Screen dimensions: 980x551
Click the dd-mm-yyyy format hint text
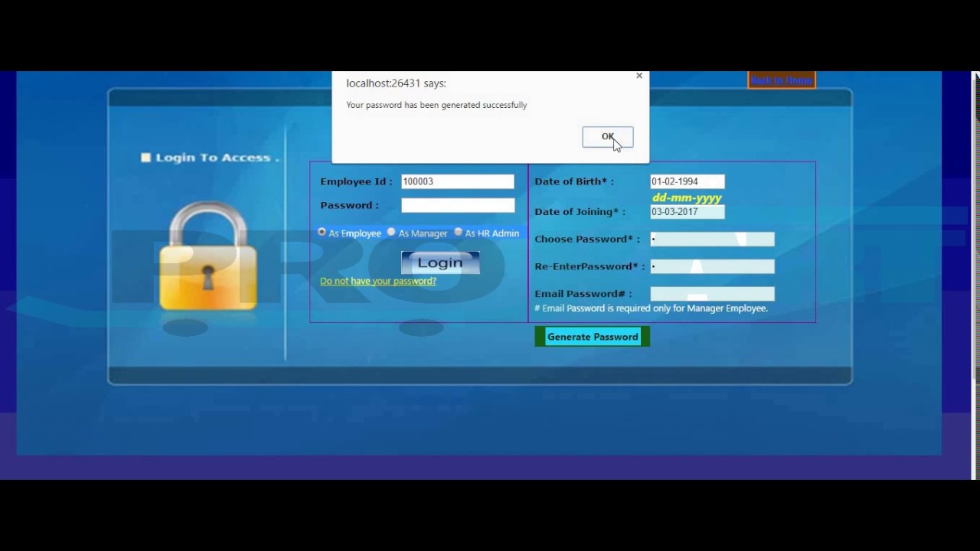(x=687, y=197)
